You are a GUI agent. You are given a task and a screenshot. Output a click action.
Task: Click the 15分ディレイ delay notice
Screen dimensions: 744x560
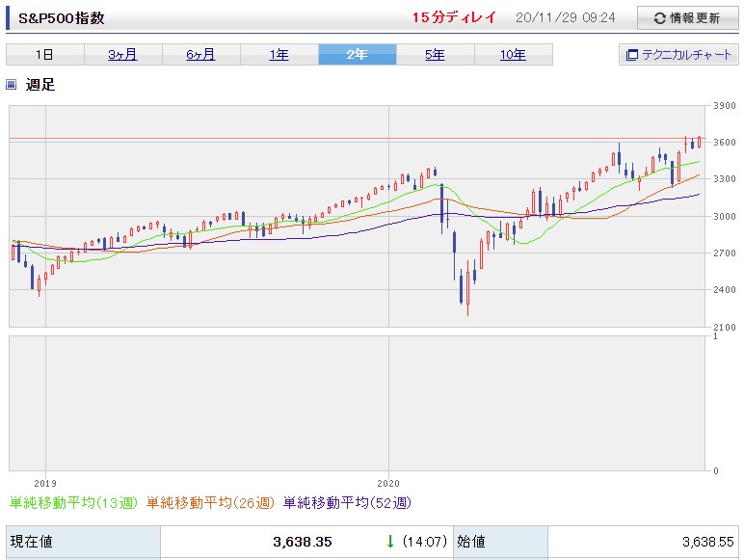click(x=454, y=17)
